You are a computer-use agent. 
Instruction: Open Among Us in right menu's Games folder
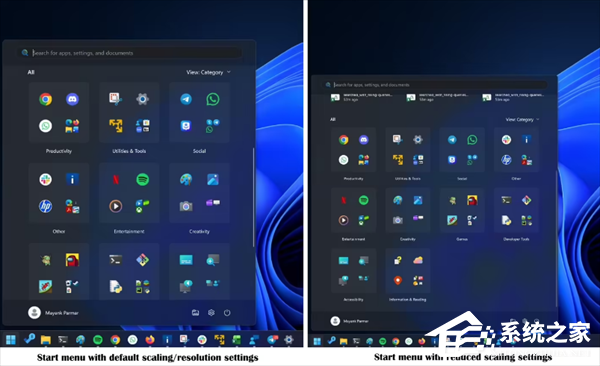472,200
